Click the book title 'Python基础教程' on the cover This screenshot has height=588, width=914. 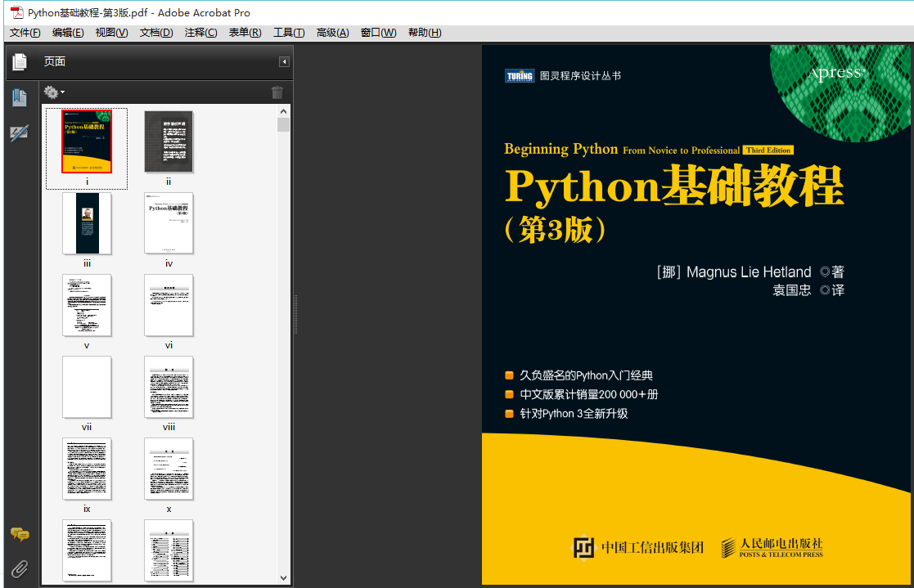pyautogui.click(x=674, y=186)
